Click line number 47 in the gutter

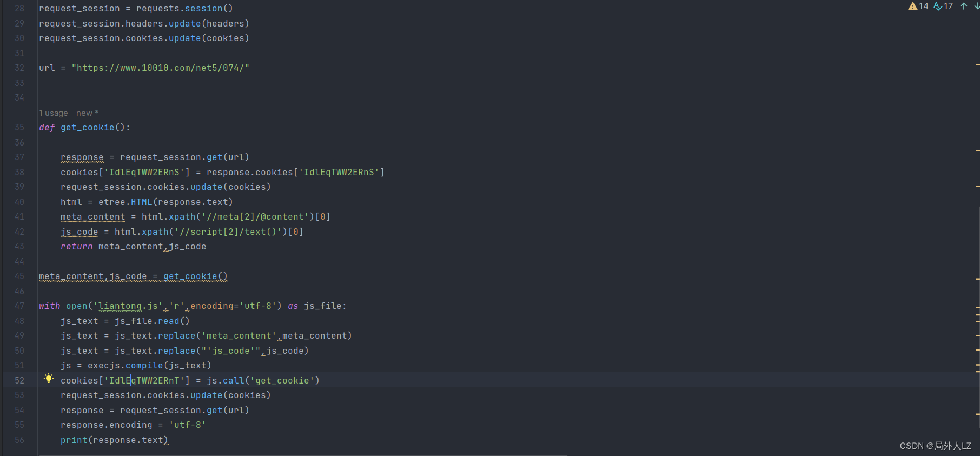point(19,306)
